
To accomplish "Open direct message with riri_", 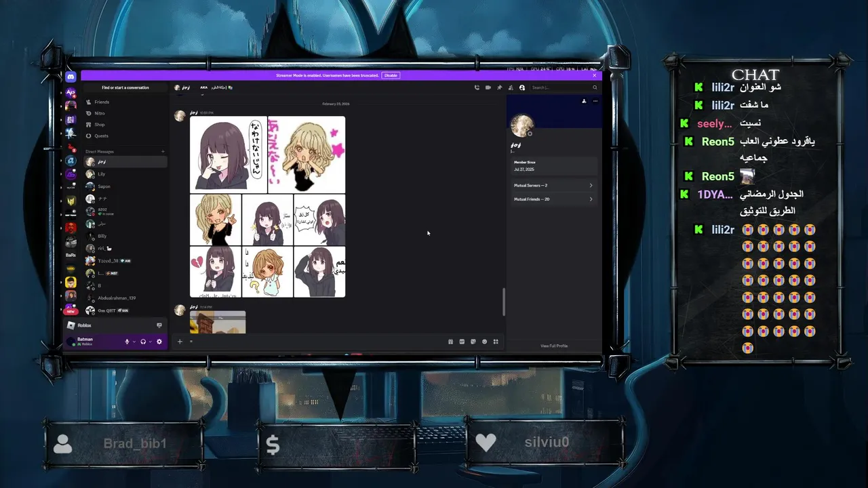I will pos(125,248).
